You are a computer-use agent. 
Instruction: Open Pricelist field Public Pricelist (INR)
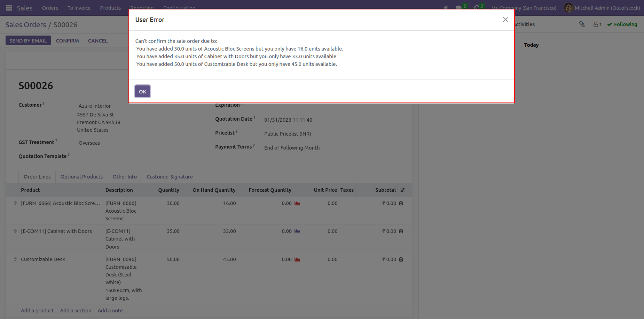[x=288, y=134]
